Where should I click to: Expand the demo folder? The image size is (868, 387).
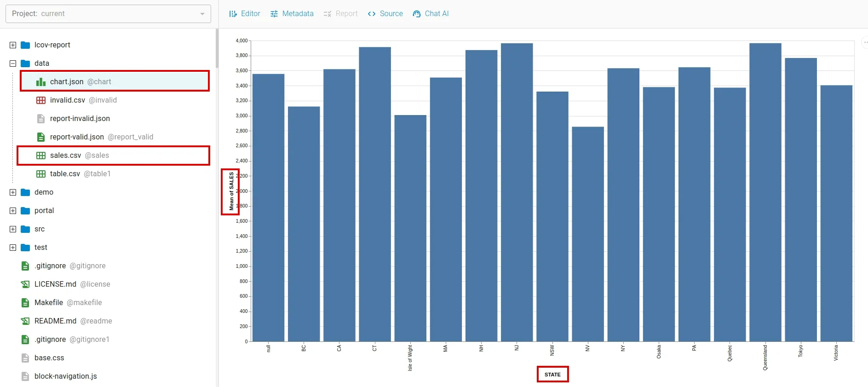pos(13,192)
